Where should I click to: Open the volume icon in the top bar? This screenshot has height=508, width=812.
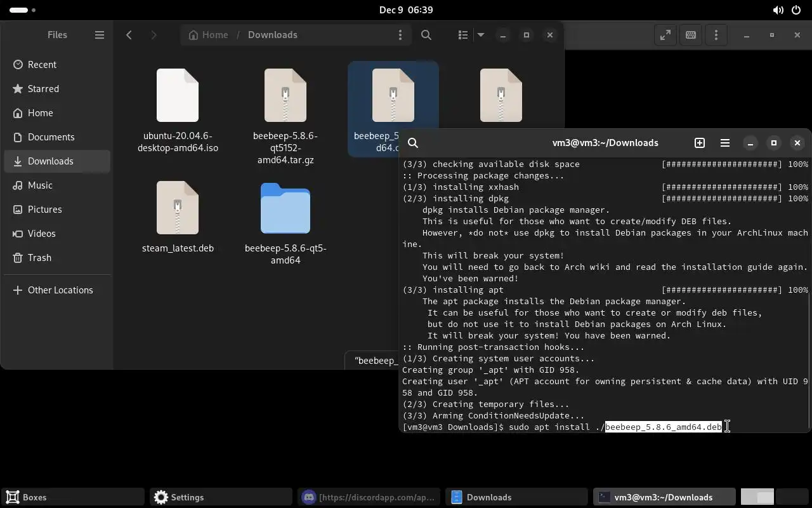[778, 10]
